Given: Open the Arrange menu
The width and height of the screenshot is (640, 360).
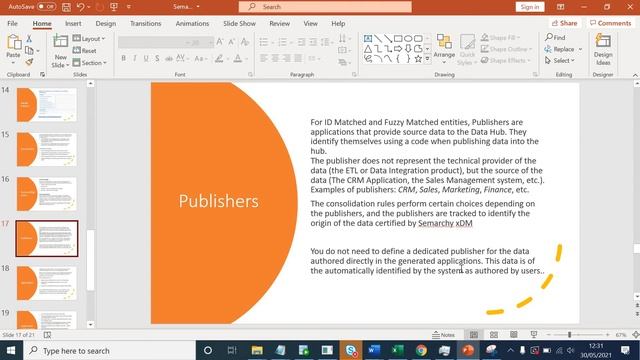Looking at the screenshot, I should click(x=444, y=49).
